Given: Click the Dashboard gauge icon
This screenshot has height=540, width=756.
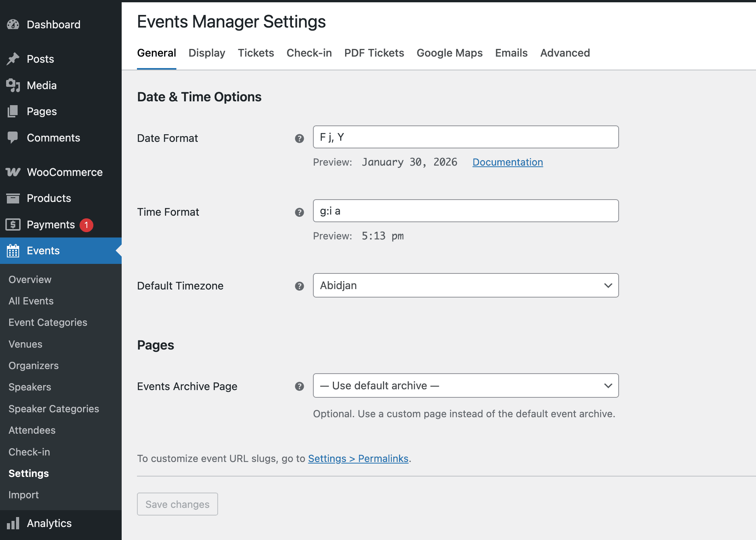Looking at the screenshot, I should coord(13,24).
